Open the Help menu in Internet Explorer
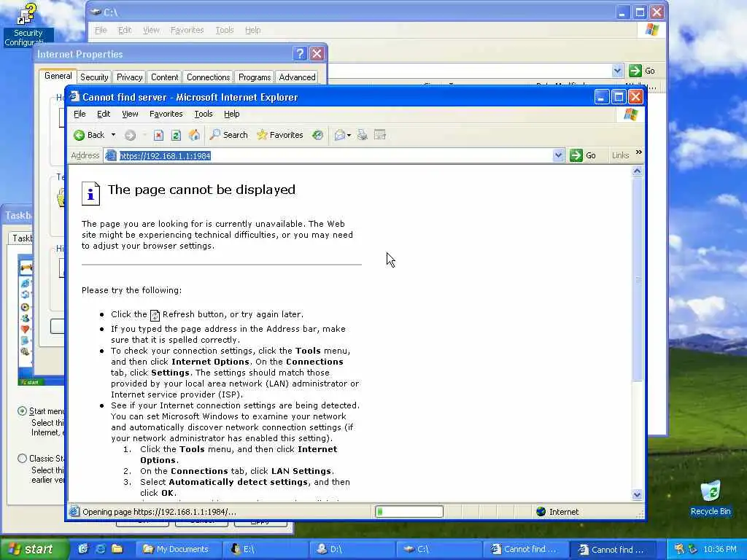The width and height of the screenshot is (747, 560). 231,114
